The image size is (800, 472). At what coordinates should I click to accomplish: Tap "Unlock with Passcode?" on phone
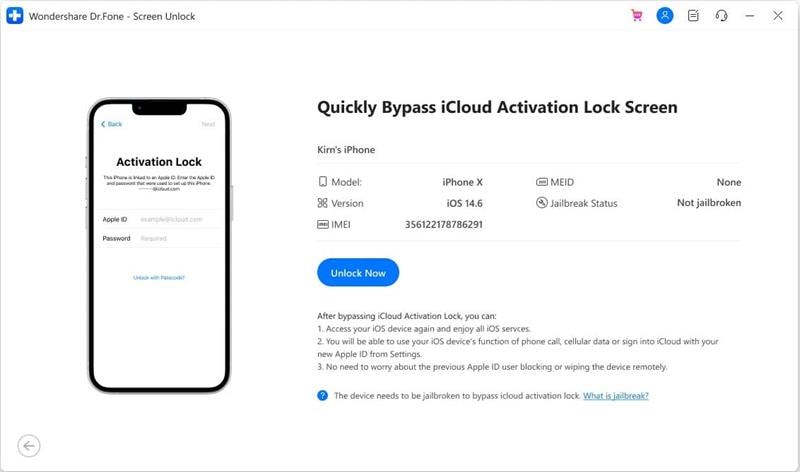159,277
